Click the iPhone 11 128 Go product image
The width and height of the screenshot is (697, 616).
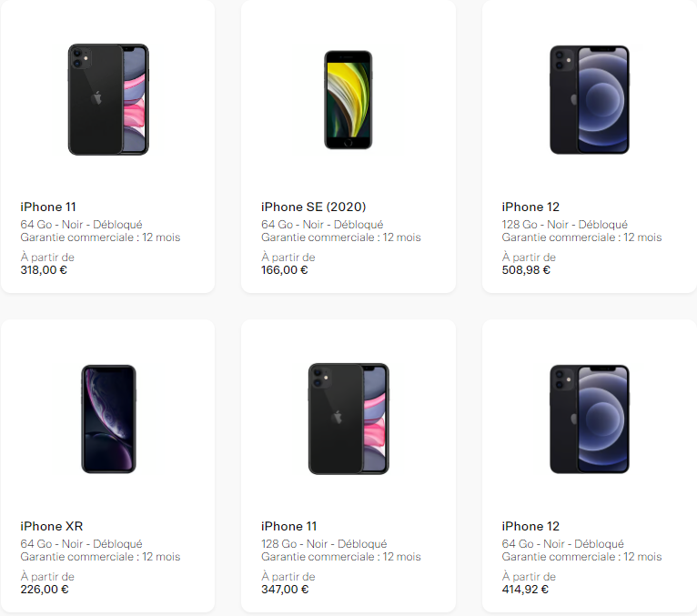pos(348,419)
